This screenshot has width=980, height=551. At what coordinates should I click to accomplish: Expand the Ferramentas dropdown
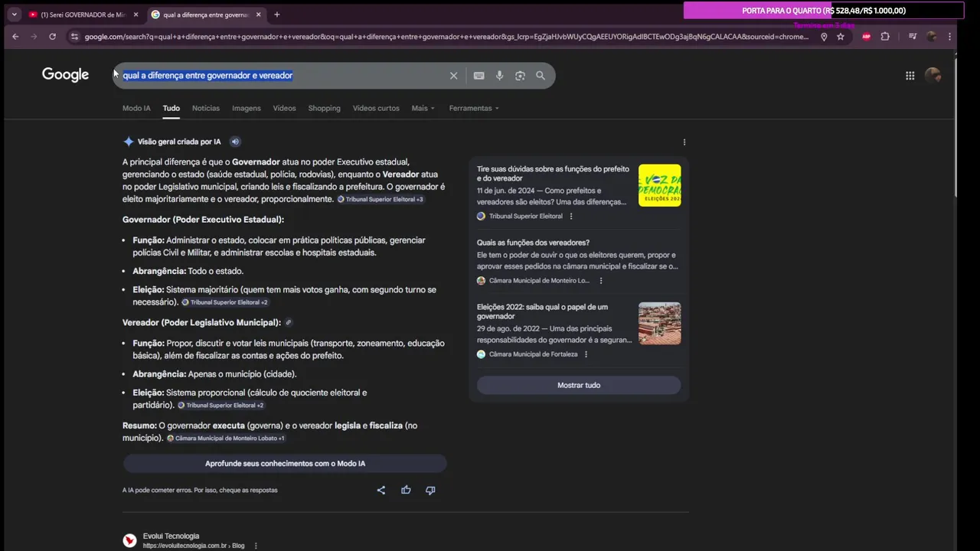pos(474,108)
